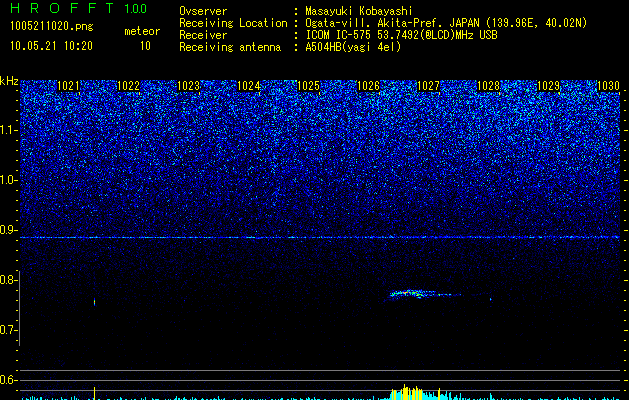Click time marker 1022
The height and width of the screenshot is (400, 629).
pos(128,86)
